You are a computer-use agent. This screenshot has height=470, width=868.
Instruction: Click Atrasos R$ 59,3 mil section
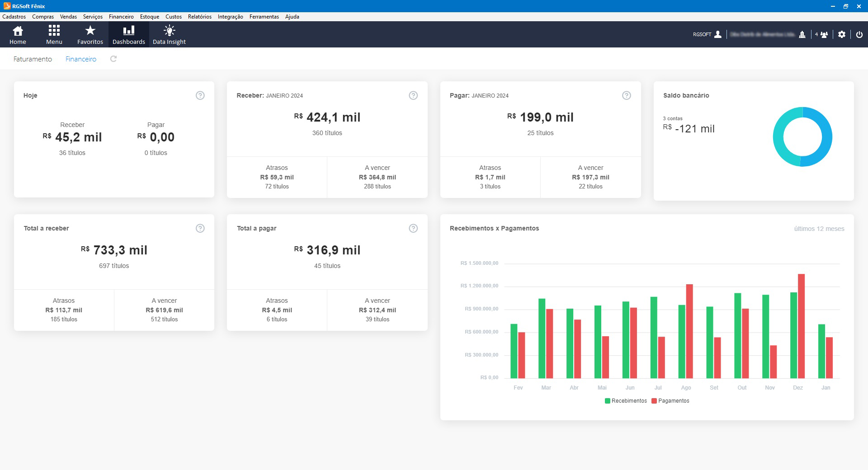(277, 177)
